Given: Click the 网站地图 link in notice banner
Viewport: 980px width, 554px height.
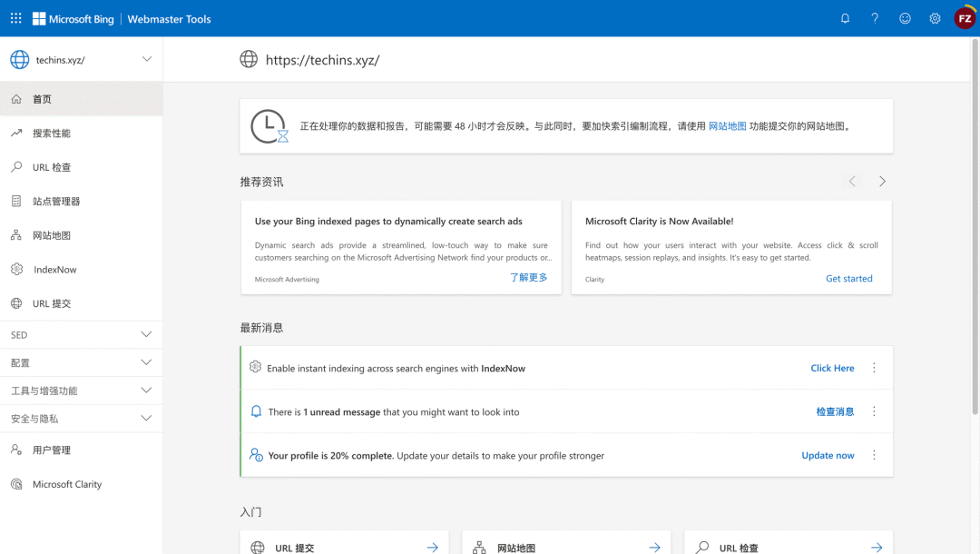Looking at the screenshot, I should (727, 126).
